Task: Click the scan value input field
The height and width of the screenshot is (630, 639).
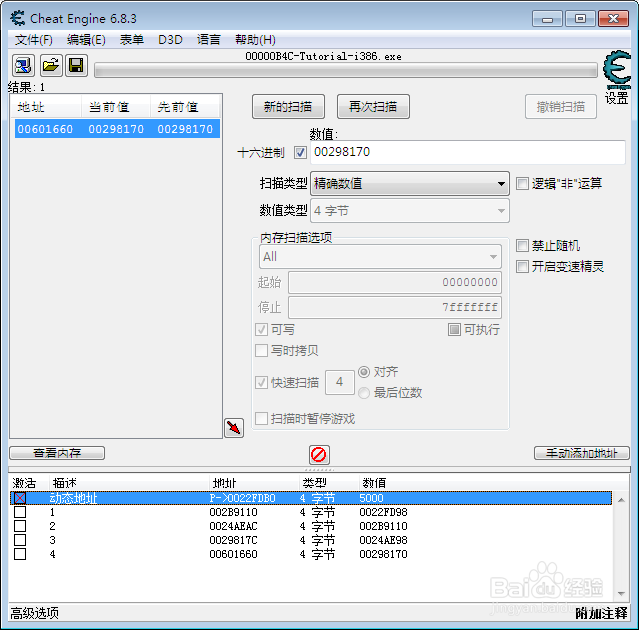Action: [x=468, y=152]
